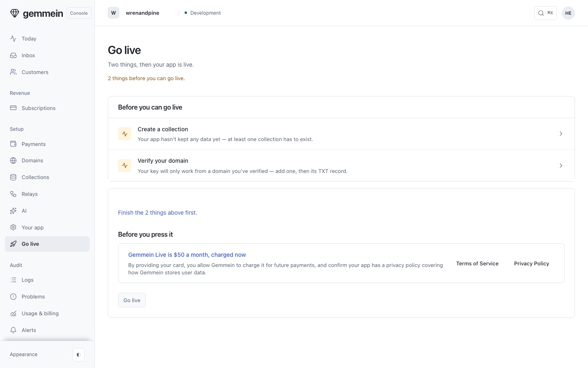Go to Domains page
Screen dimensions: 588x368
(x=47, y=160)
